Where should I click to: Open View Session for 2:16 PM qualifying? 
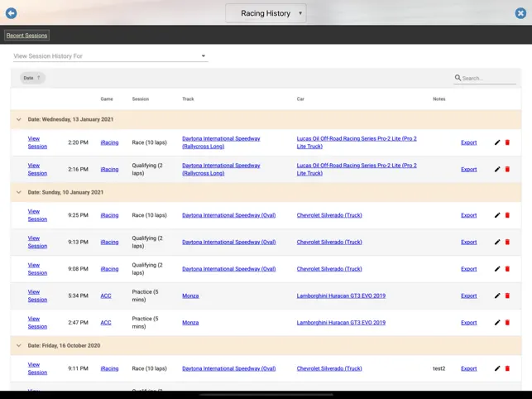pyautogui.click(x=37, y=170)
